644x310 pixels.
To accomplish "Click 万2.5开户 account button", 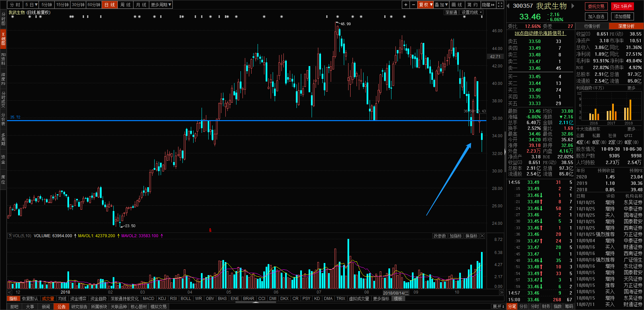I will point(623,6).
